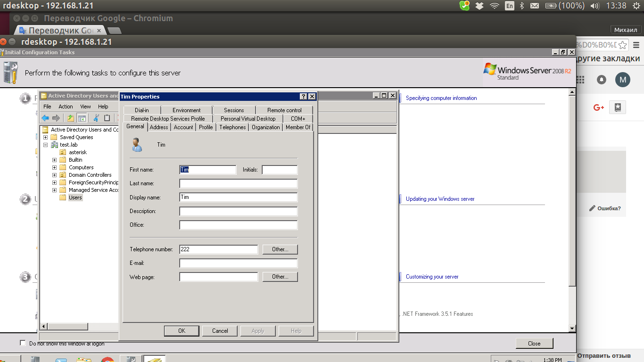Click the Copy clipboard icon in toolbar
This screenshot has height=362, width=644.
tap(107, 118)
